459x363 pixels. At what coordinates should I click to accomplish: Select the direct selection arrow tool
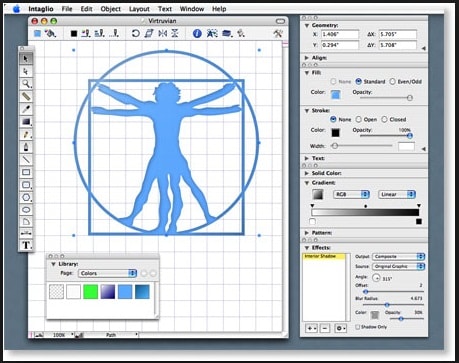click(26, 71)
